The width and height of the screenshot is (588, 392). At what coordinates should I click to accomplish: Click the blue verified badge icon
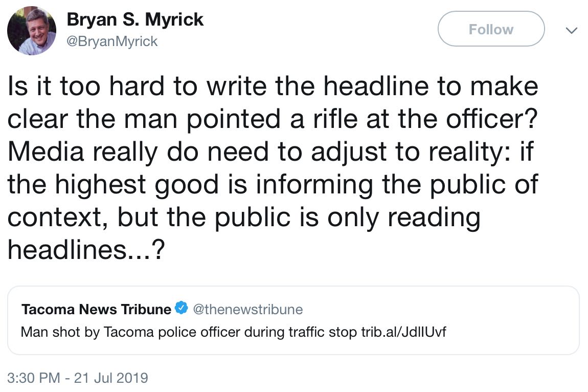click(182, 308)
